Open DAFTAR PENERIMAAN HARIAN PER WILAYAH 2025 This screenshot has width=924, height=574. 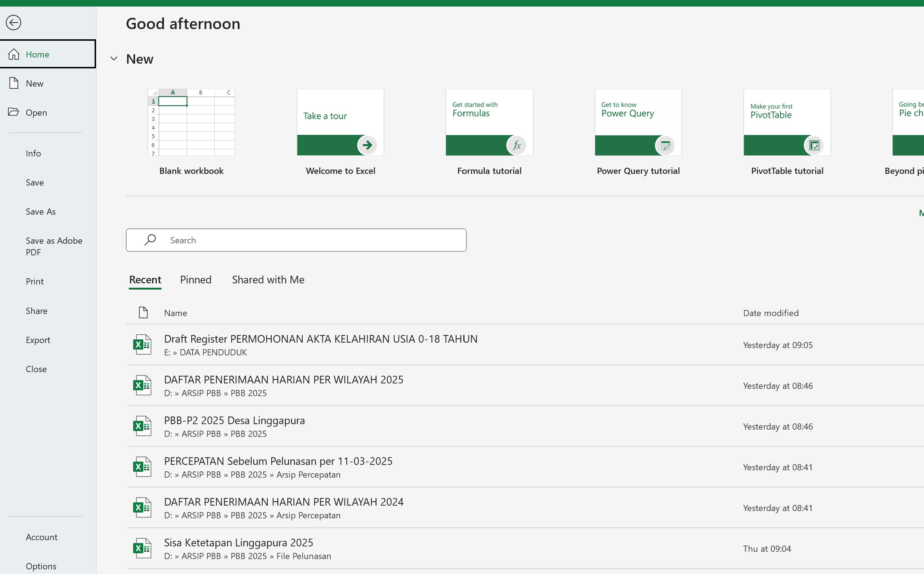point(525,385)
